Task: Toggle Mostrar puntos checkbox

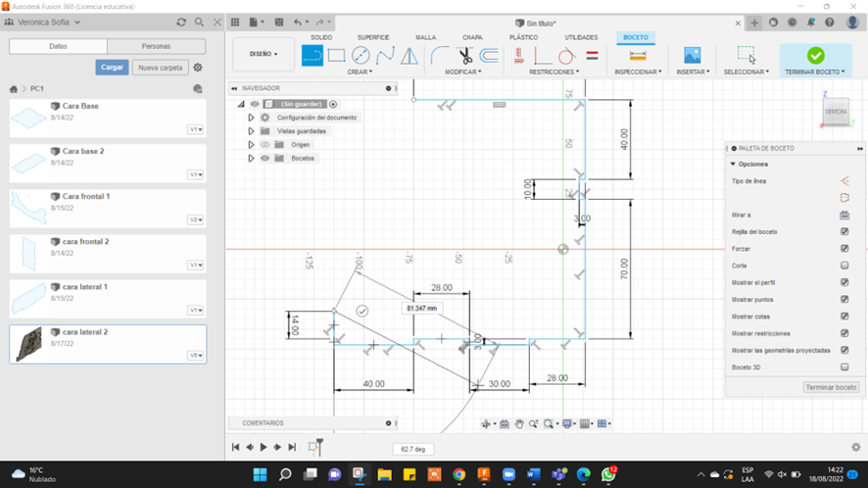Action: coord(844,299)
